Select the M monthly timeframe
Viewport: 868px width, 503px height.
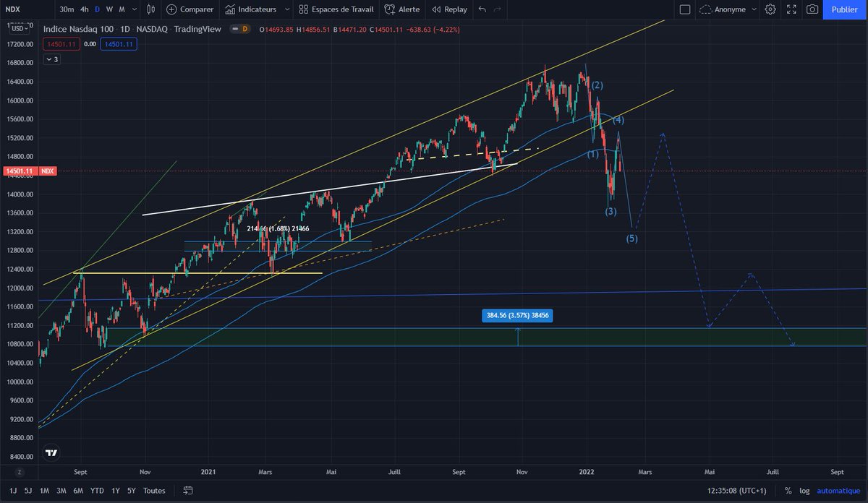[x=122, y=9]
